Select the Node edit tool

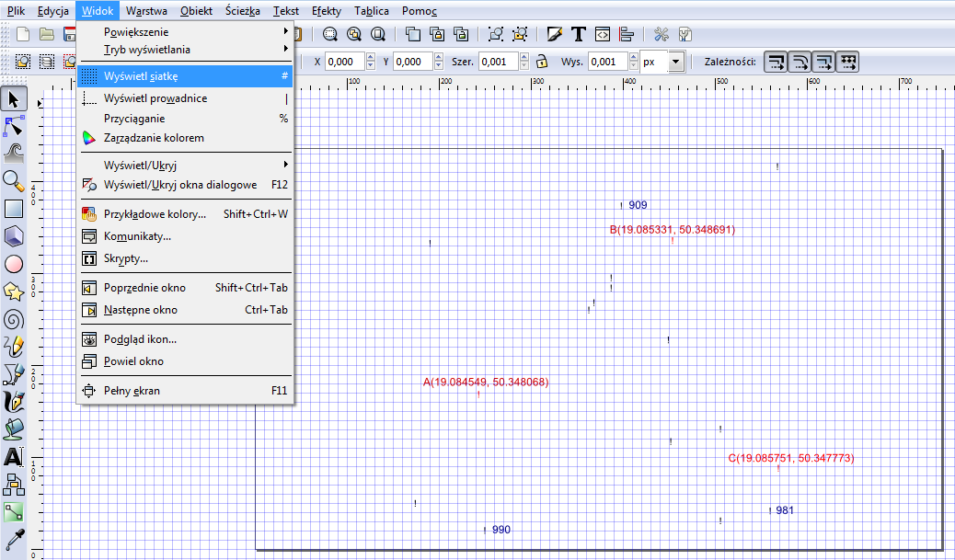pyautogui.click(x=14, y=126)
